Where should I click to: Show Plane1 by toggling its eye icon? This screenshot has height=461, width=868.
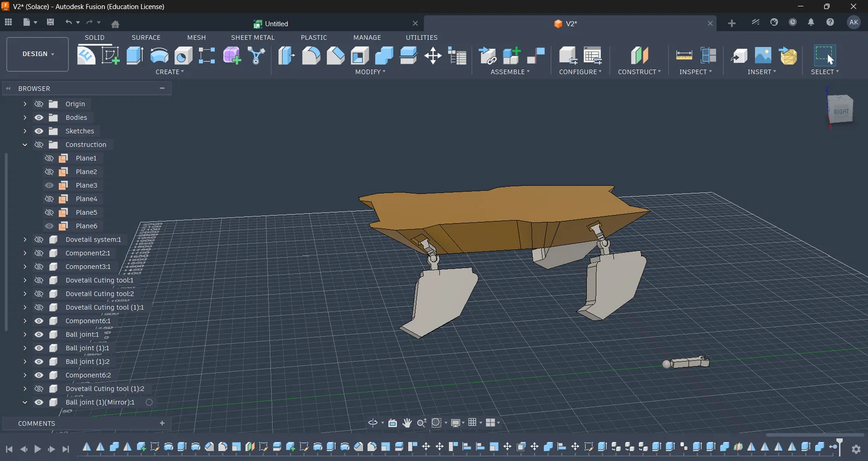49,158
